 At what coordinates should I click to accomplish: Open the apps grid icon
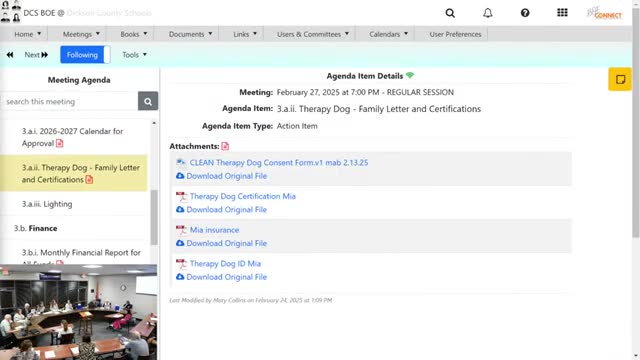tap(562, 13)
